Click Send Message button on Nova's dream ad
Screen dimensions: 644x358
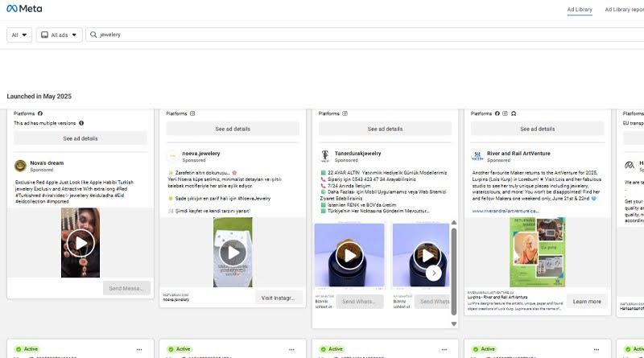tap(126, 288)
